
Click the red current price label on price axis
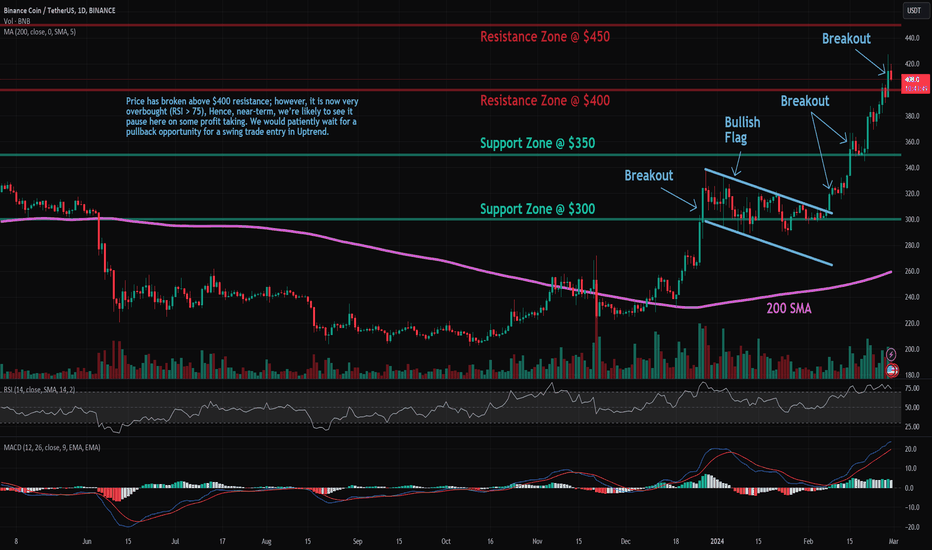pos(915,84)
